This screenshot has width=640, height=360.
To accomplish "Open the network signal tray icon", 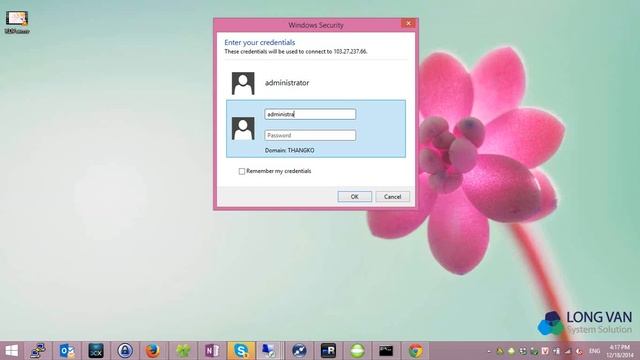I will [568, 351].
